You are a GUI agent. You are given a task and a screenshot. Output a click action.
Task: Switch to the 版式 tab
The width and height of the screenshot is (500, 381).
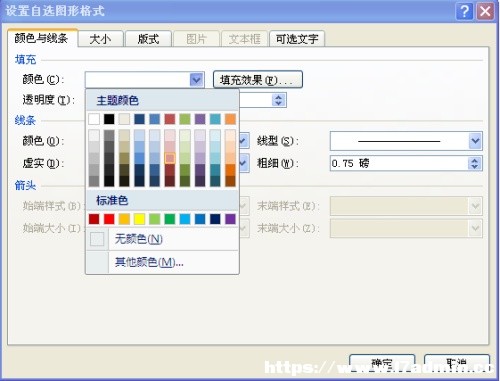tap(148, 39)
